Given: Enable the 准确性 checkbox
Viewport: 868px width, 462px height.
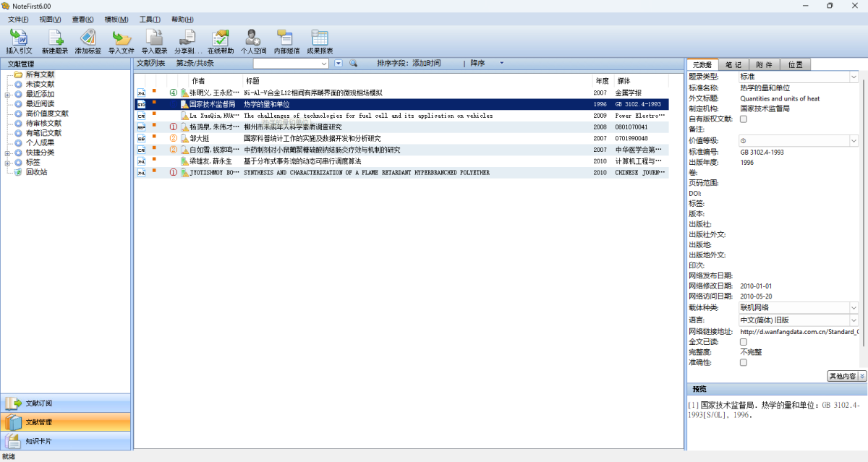Looking at the screenshot, I should (743, 362).
